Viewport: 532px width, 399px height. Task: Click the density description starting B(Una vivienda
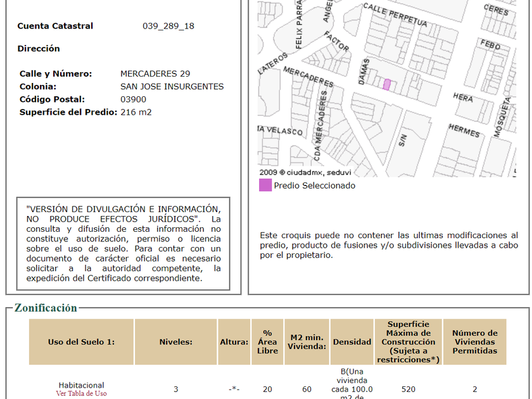[x=352, y=384]
